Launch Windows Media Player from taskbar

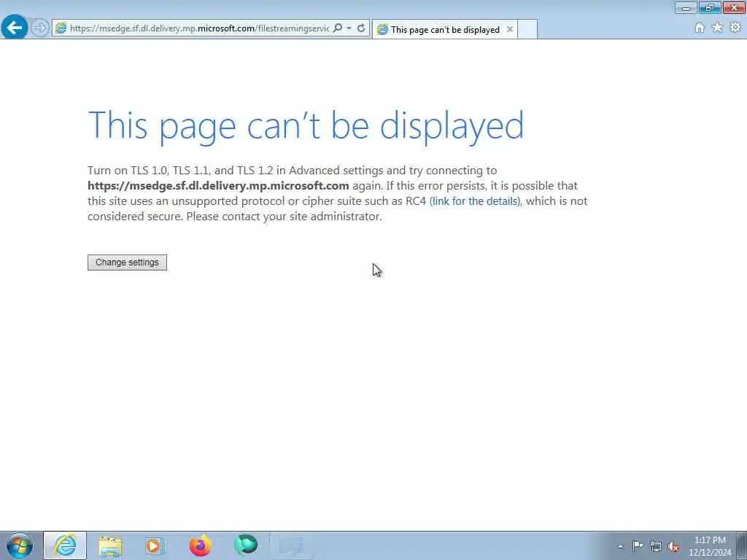[155, 545]
